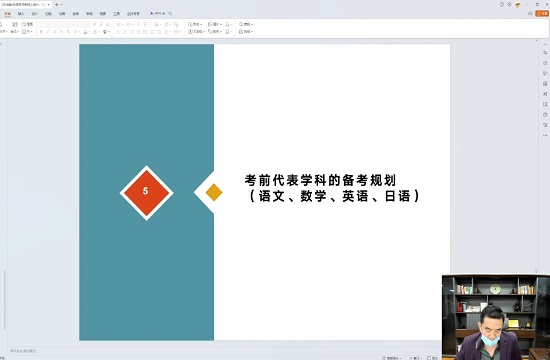Select the slide title text 考前代表学科的备考规划

(x=320, y=180)
